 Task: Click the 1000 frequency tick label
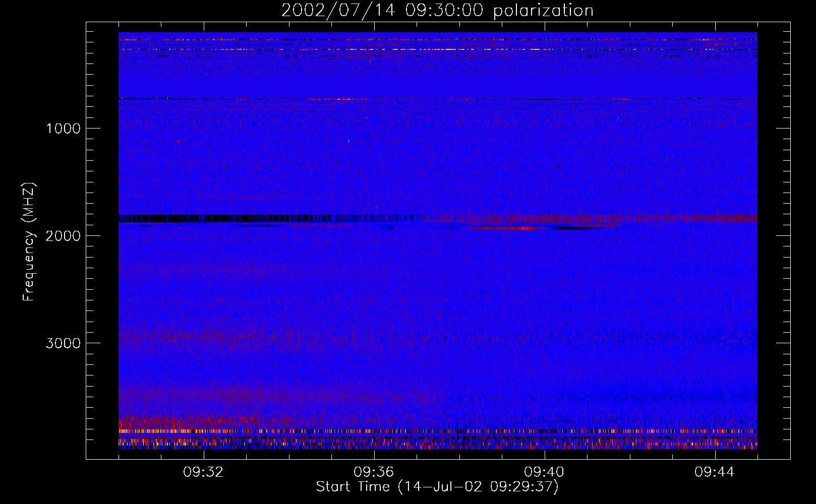tap(63, 129)
